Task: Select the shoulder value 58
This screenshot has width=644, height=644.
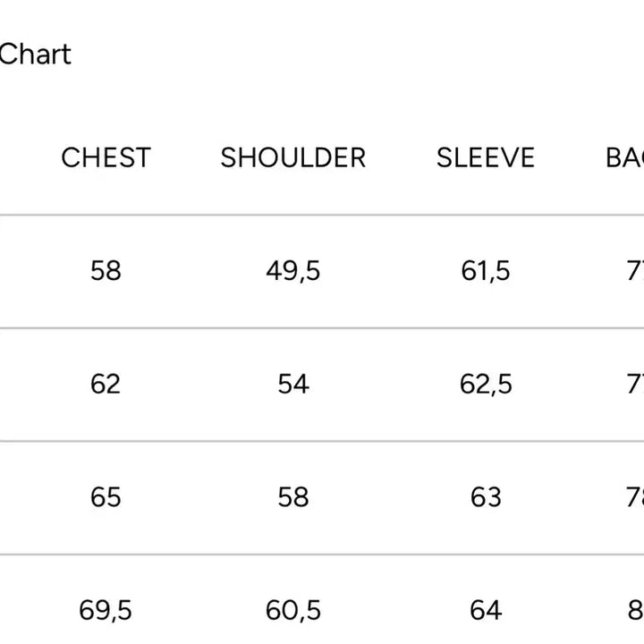Action: click(x=293, y=496)
